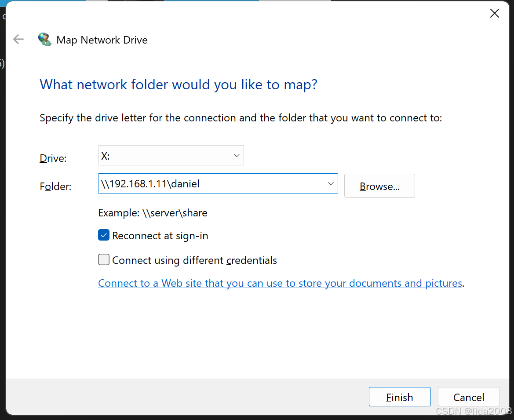The height and width of the screenshot is (420, 514).
Task: Click the Reconnect at sign-in label text
Action: coord(160,236)
